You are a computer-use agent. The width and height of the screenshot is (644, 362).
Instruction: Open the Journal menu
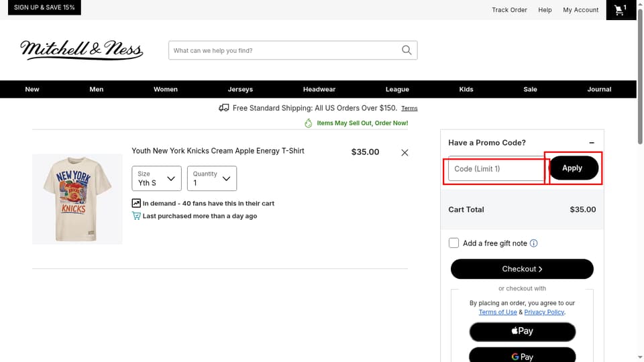[599, 89]
